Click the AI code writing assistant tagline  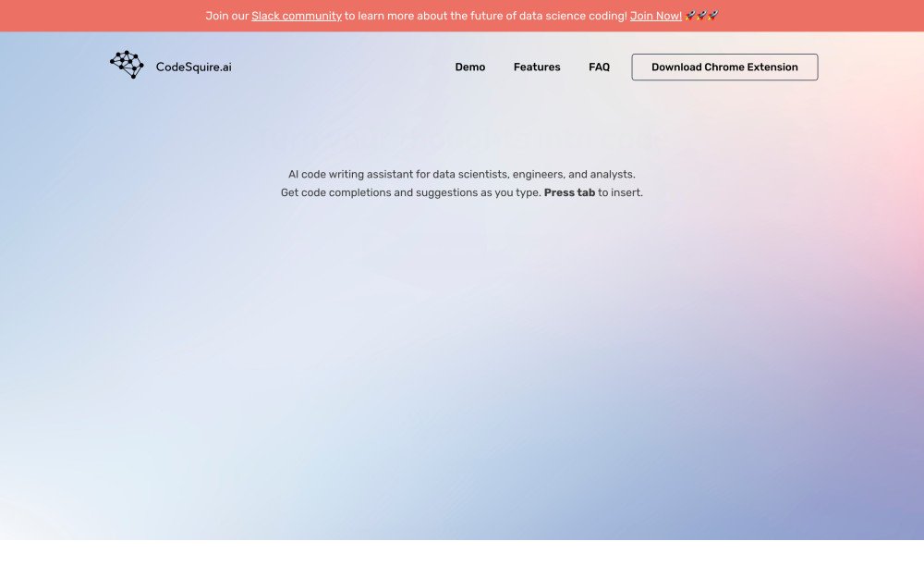coord(462,174)
